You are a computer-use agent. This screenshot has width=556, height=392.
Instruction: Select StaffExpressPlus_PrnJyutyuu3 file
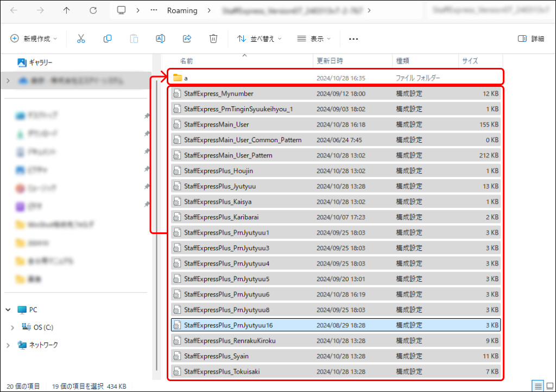point(336,248)
